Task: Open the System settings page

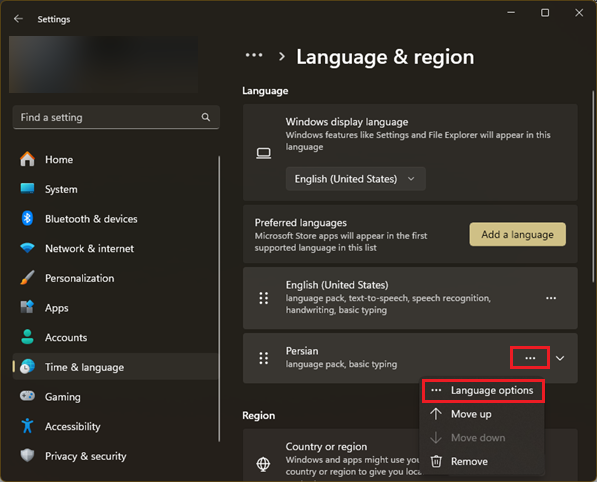Action: click(116, 189)
